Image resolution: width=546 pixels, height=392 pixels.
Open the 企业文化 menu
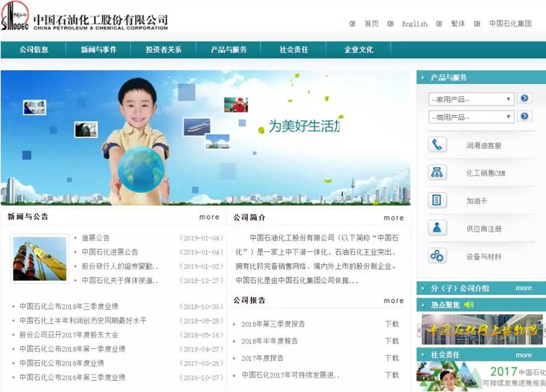point(359,50)
